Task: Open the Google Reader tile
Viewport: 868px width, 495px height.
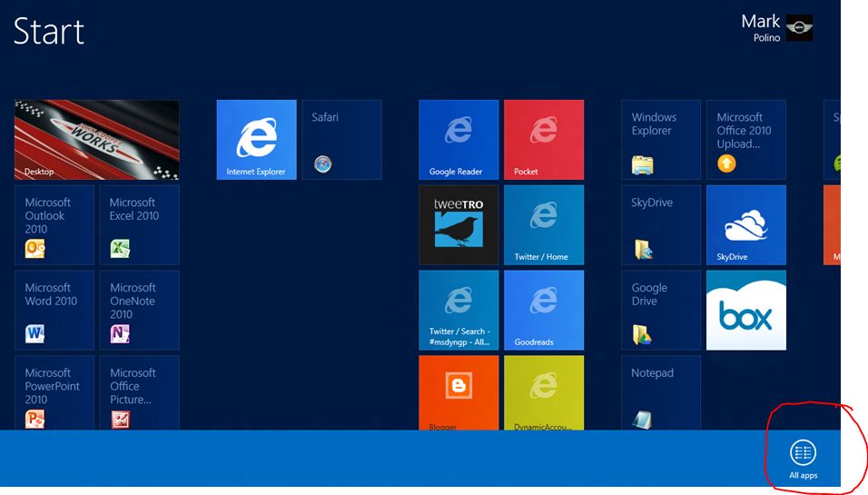Action: point(459,140)
